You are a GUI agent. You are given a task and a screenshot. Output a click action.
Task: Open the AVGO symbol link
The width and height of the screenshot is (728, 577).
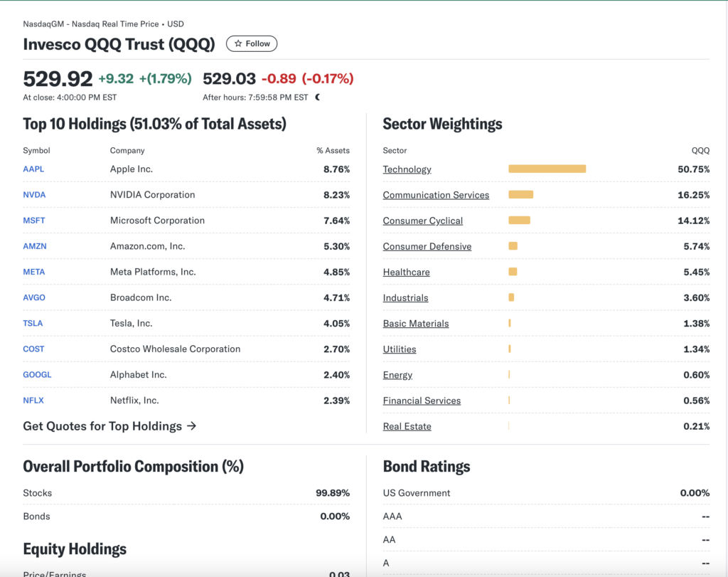34,297
